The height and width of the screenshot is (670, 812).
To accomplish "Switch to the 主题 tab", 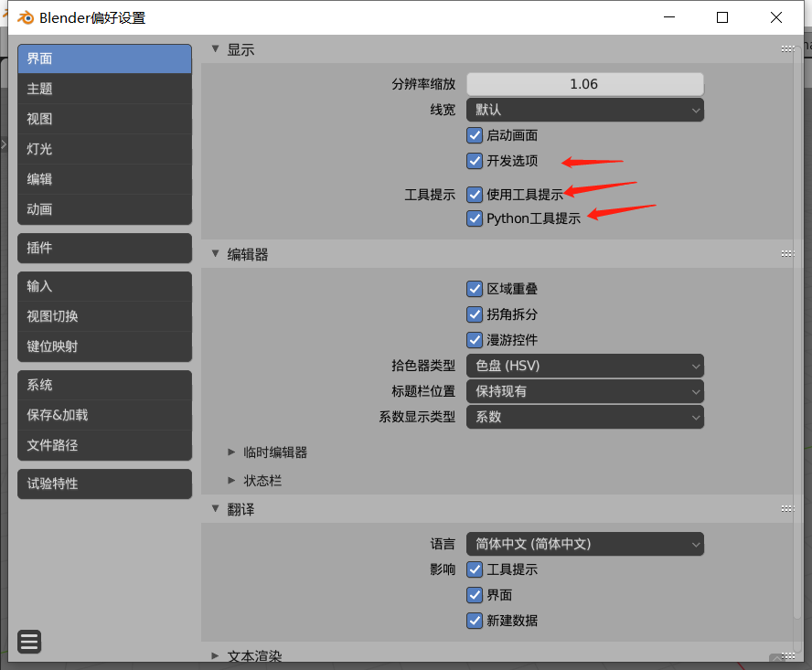I will click(x=104, y=89).
